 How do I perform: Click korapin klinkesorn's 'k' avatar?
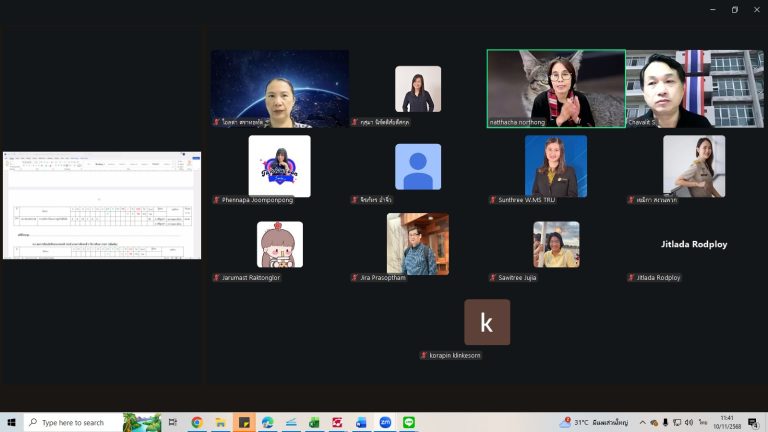point(487,322)
